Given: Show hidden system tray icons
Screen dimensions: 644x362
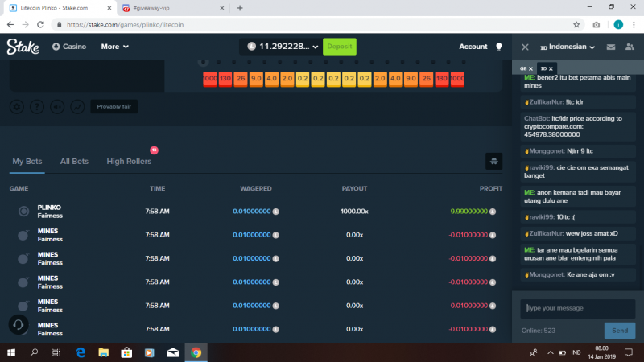Looking at the screenshot, I should [x=551, y=352].
